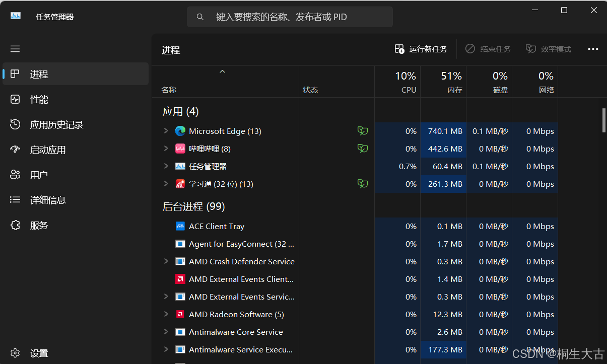Click the 运行新任务 button
This screenshot has height=364, width=607.
(421, 49)
